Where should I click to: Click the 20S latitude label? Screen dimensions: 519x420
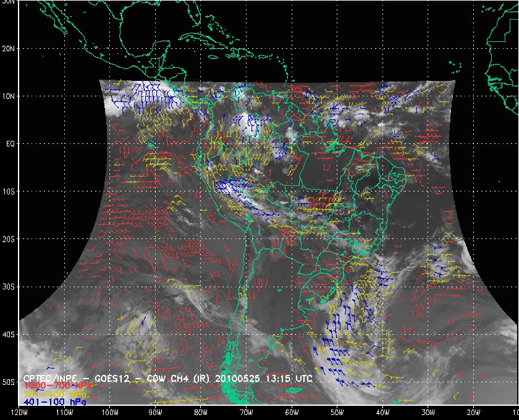pos(8,239)
